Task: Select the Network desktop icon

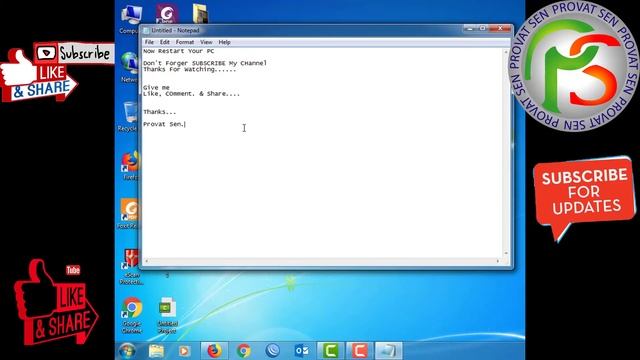Action: point(129,67)
